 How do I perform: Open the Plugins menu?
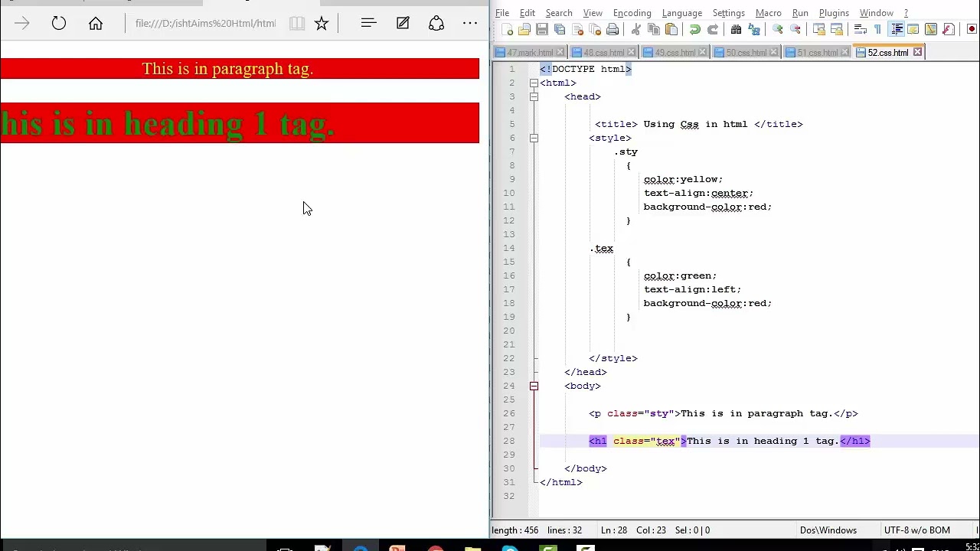click(834, 13)
